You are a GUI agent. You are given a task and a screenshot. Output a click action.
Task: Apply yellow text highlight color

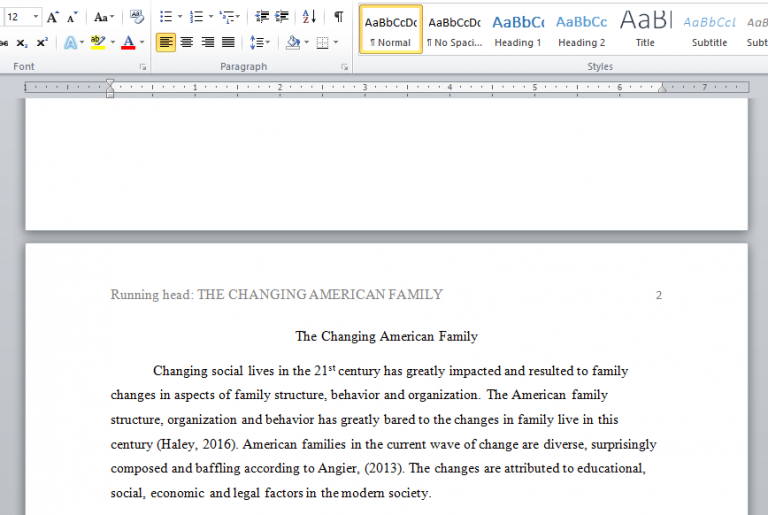[97, 43]
